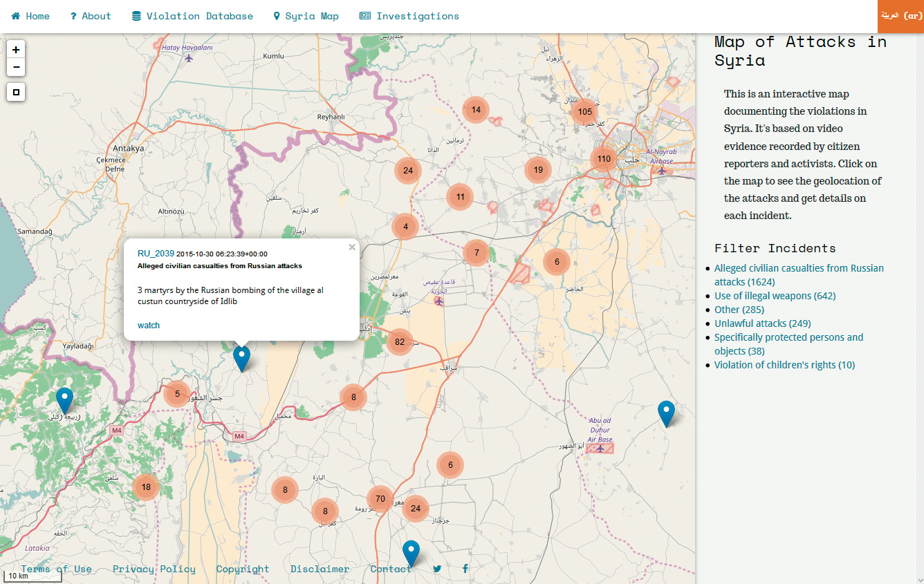Viewport: 924px width, 584px height.
Task: Close the RU_2039 incident popup
Action: pyautogui.click(x=352, y=247)
